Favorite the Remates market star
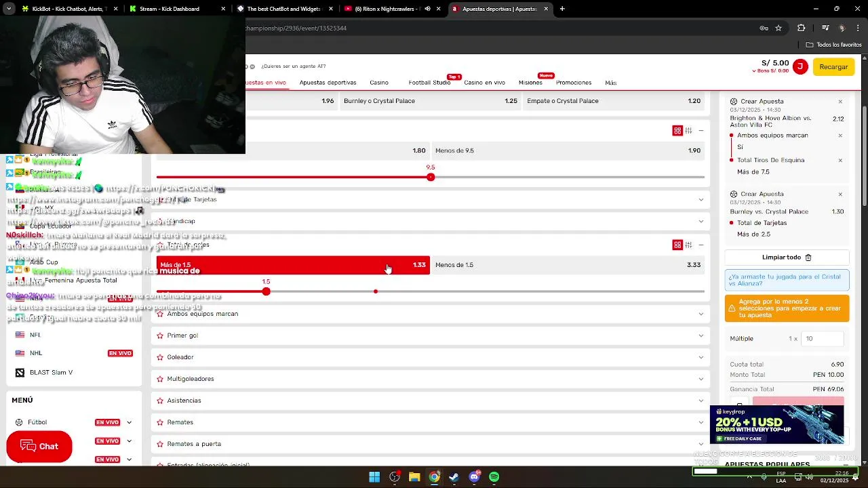The height and width of the screenshot is (488, 868). (160, 422)
